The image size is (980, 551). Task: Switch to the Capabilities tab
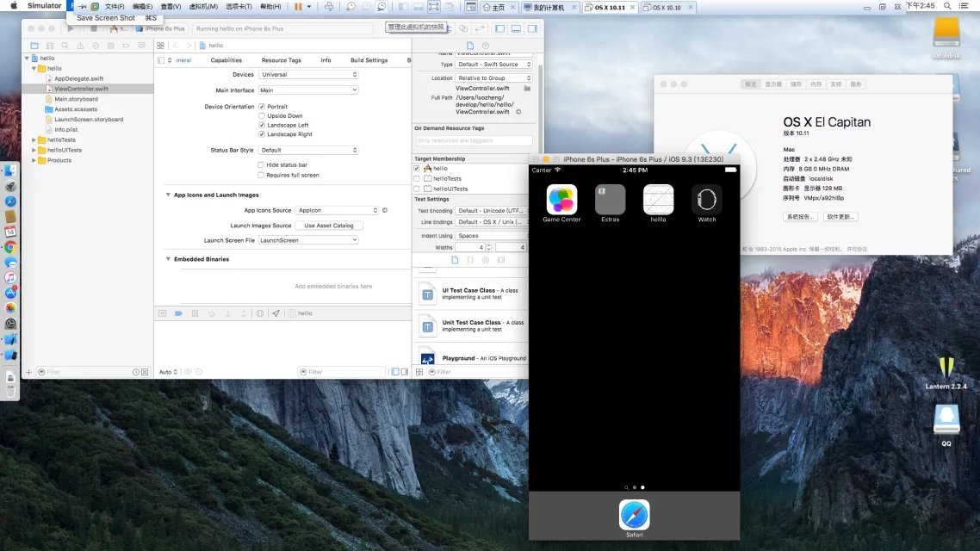click(x=226, y=60)
